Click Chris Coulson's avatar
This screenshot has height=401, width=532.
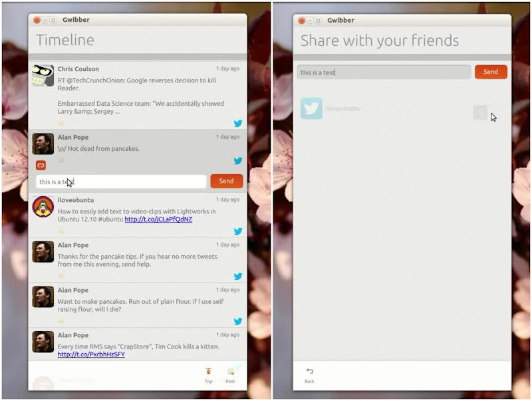tap(43, 75)
